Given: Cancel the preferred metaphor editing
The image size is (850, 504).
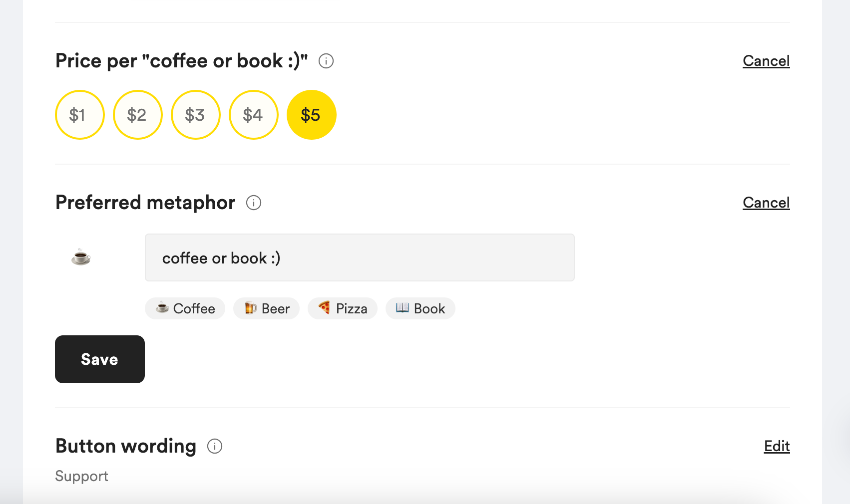Looking at the screenshot, I should click(x=766, y=203).
